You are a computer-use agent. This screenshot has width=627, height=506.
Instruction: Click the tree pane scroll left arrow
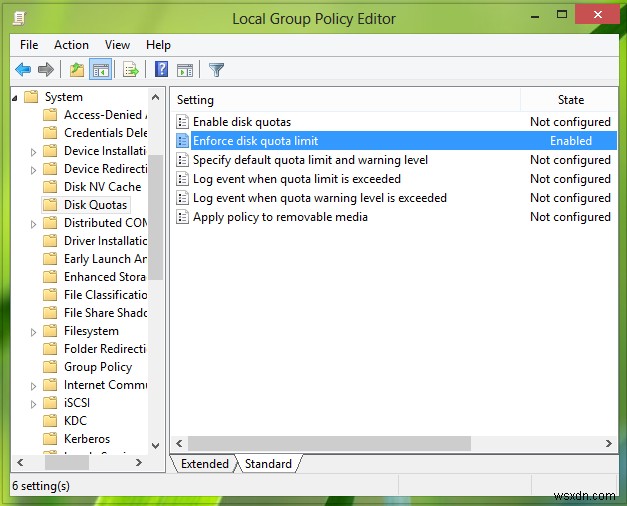coord(20,463)
